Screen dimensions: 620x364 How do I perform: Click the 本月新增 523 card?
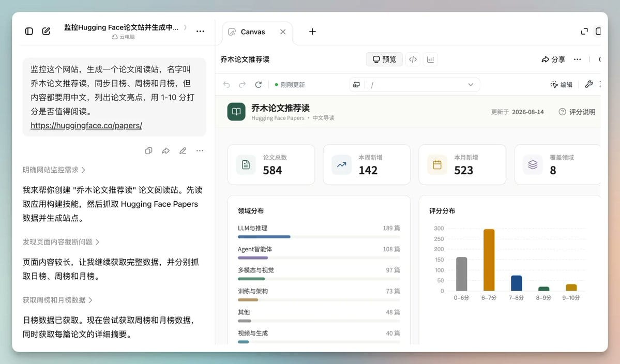(462, 164)
